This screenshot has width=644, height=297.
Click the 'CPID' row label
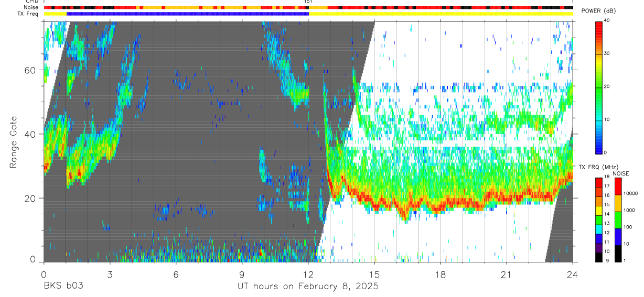click(31, 2)
